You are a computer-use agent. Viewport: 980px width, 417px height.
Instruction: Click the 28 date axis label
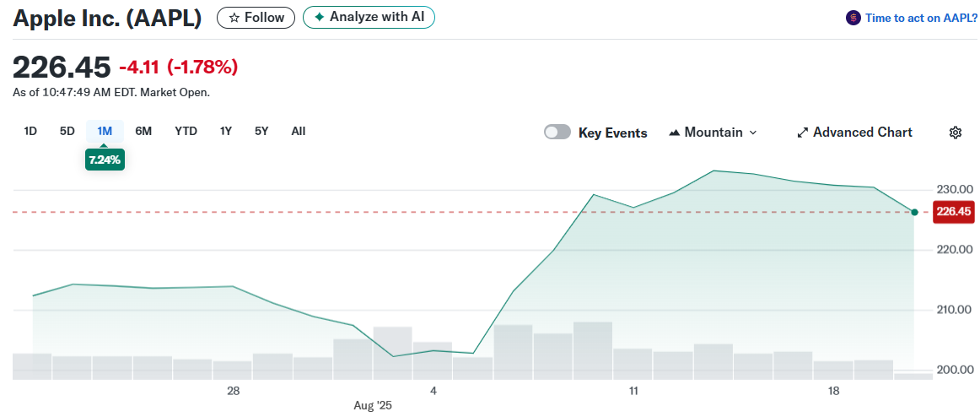[233, 392]
